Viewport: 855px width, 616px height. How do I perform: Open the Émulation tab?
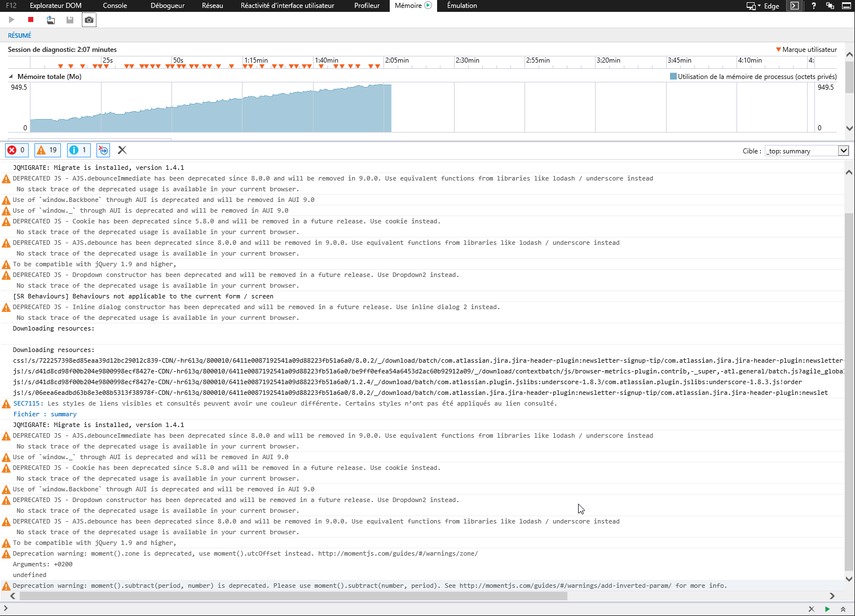click(462, 6)
